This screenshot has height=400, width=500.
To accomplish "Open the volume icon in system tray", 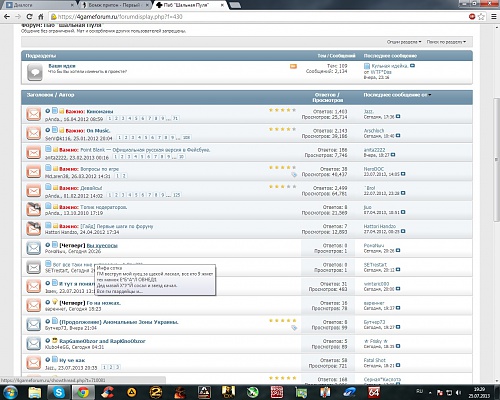I will (x=458, y=393).
